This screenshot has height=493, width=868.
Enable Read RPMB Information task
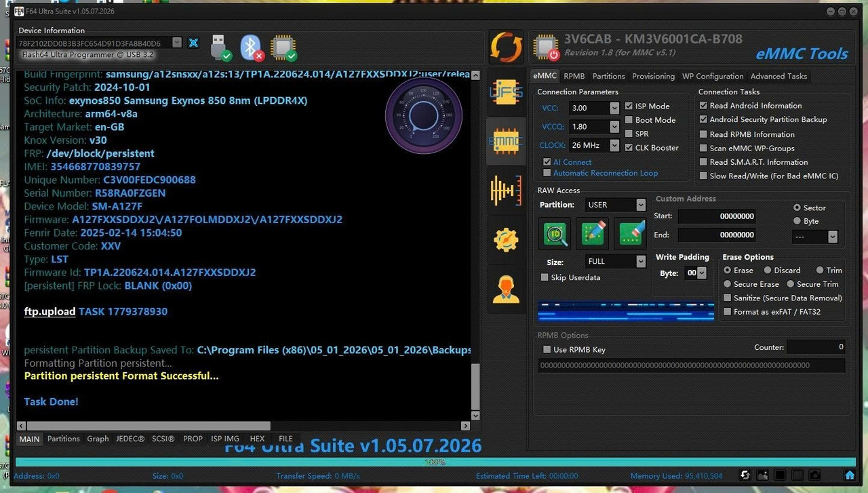click(x=704, y=134)
